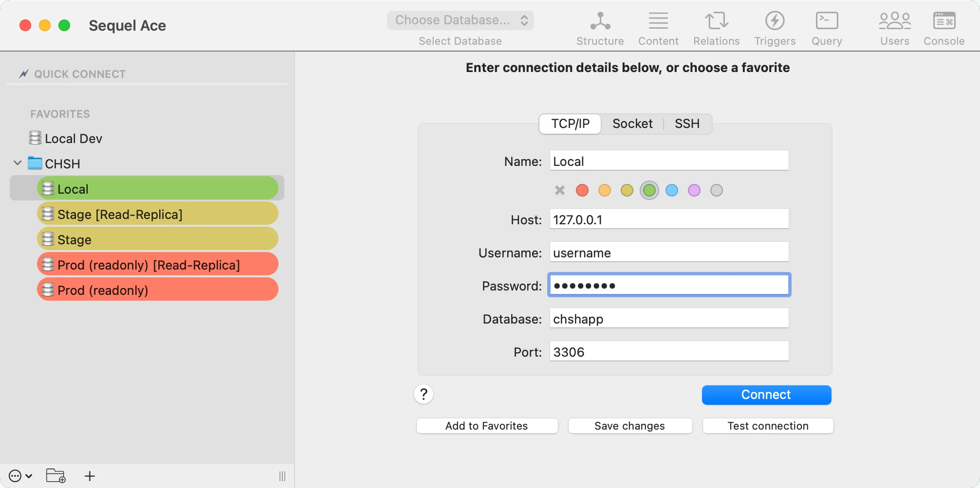The image size is (980, 488).
Task: Click the question mark help button
Action: coord(424,394)
